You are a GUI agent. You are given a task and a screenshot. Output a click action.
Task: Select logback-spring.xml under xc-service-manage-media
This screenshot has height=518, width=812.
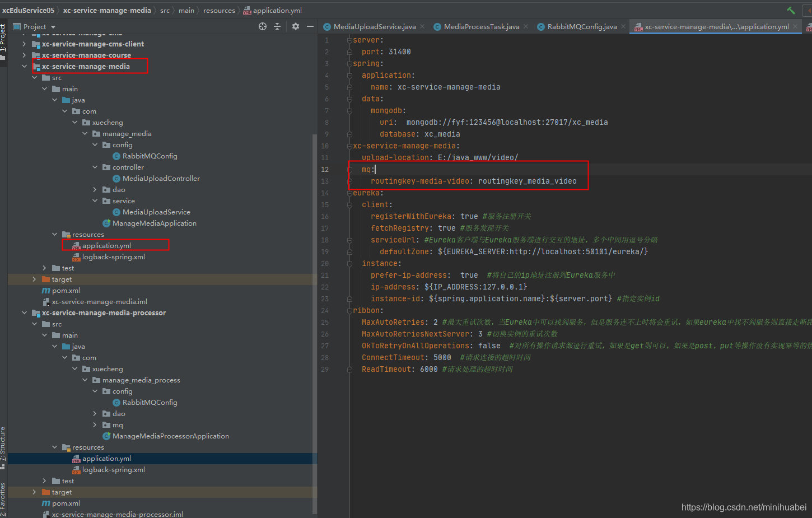[113, 256]
